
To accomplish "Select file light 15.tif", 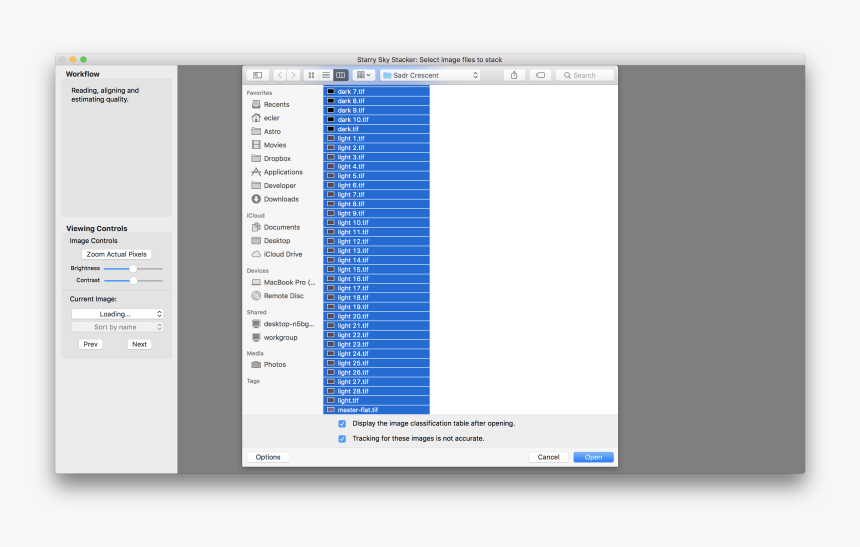I will (x=376, y=269).
